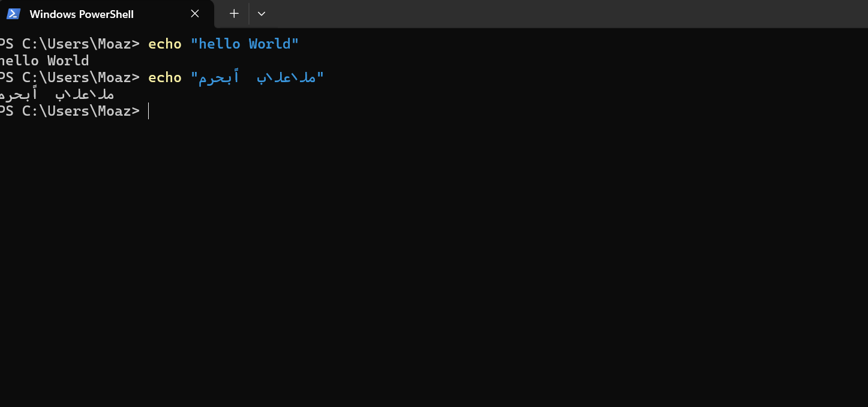
Task: Click the last empty PS C:\Users\Moaz> prompt
Action: pyautogui.click(x=70, y=111)
